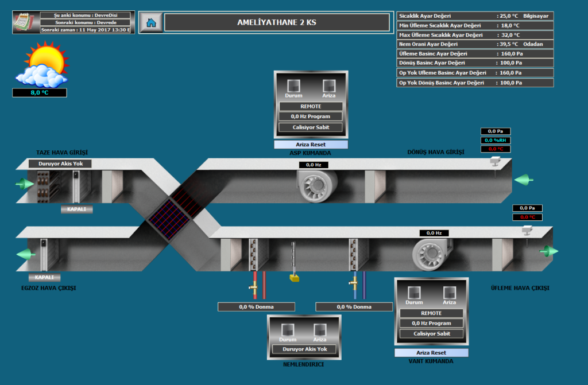Image resolution: width=588 pixels, height=385 pixels.
Task: Click the home icon button
Action: (x=151, y=22)
